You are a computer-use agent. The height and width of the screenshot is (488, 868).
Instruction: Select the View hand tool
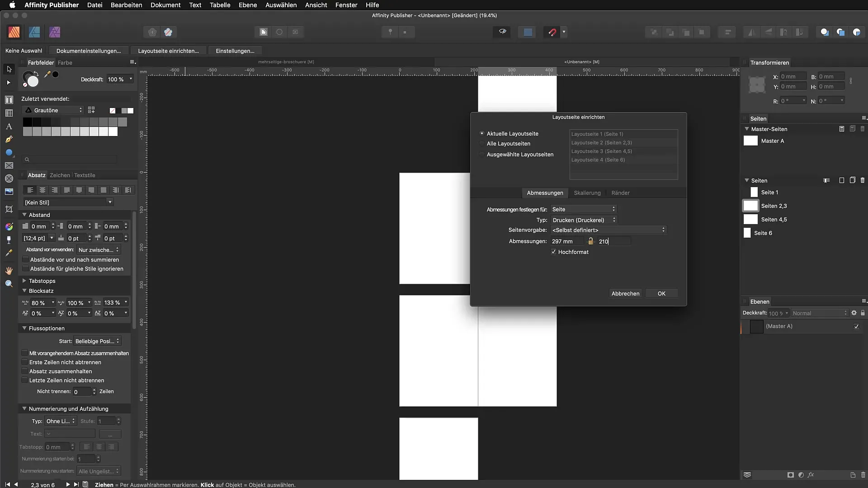(x=9, y=271)
